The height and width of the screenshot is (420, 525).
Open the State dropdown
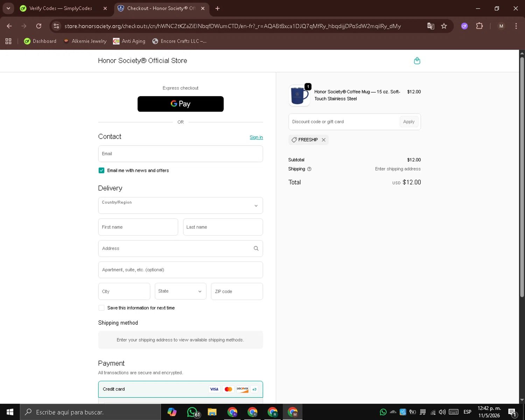(181, 291)
